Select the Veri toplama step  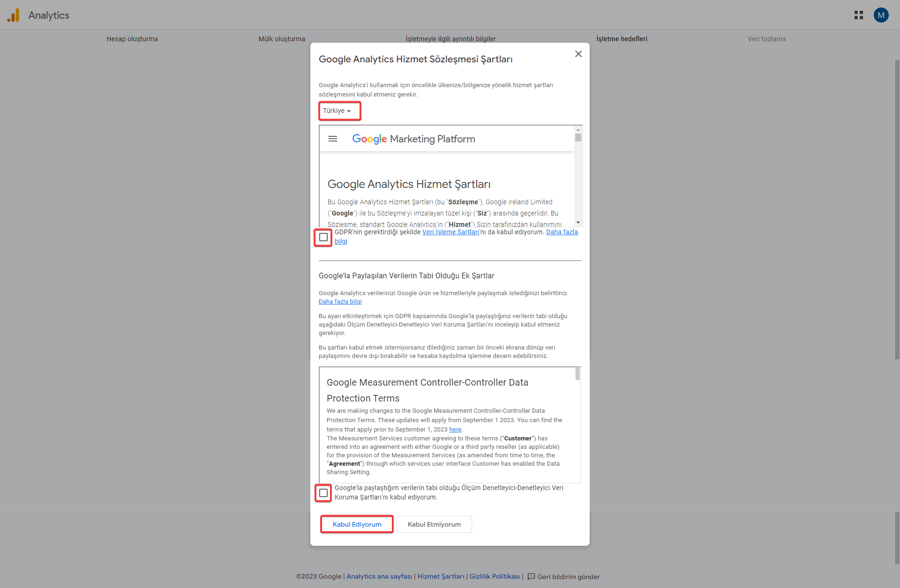click(767, 39)
